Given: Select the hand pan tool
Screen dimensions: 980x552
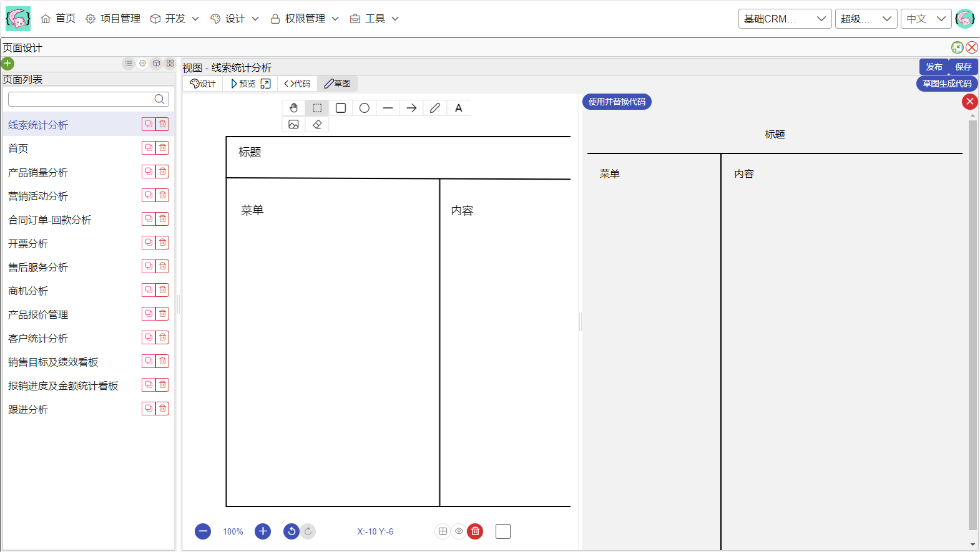Looking at the screenshot, I should (293, 108).
